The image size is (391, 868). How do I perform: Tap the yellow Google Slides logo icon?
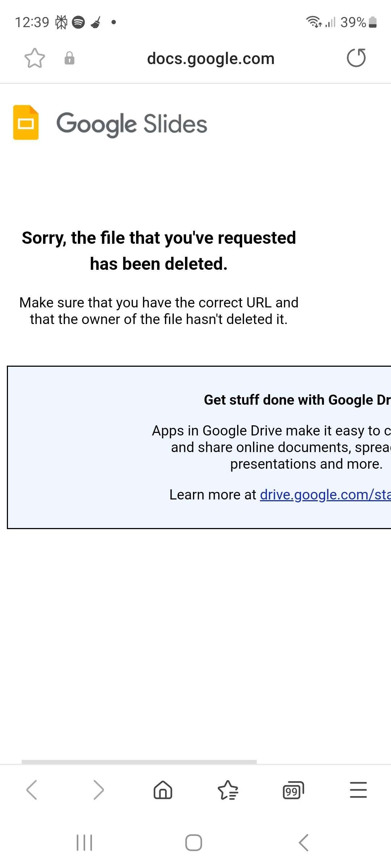click(x=26, y=122)
